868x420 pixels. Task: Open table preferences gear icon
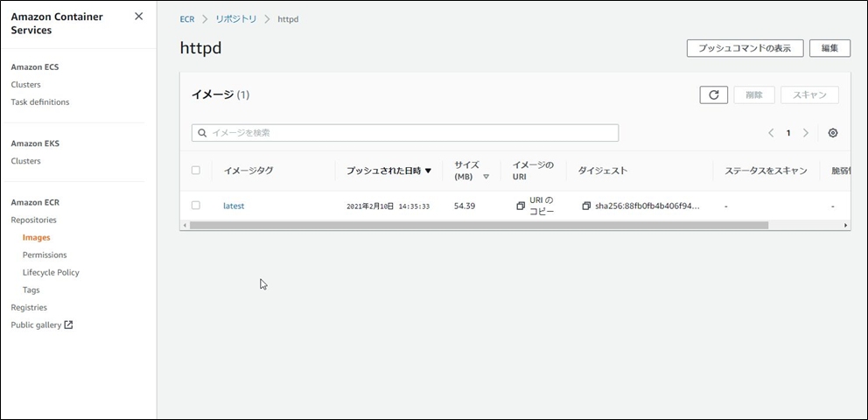point(833,133)
